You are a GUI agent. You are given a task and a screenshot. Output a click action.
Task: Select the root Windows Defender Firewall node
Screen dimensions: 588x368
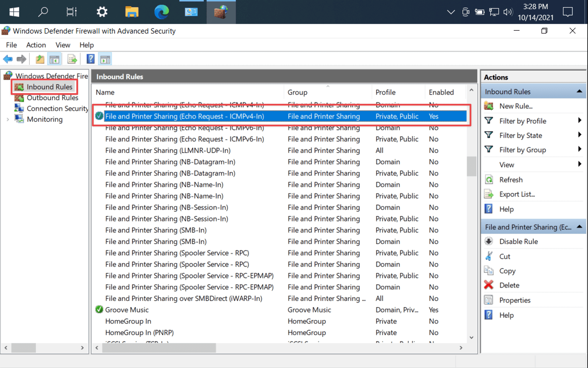[x=52, y=76]
